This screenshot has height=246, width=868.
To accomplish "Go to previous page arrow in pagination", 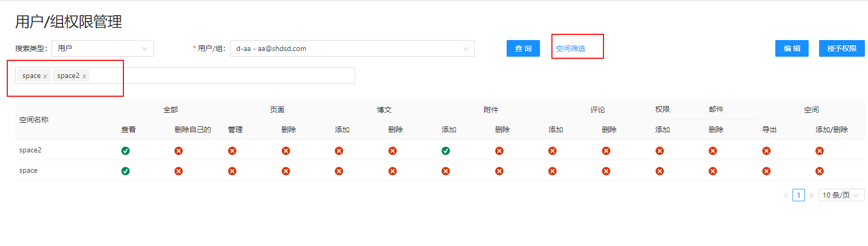I will [x=786, y=196].
